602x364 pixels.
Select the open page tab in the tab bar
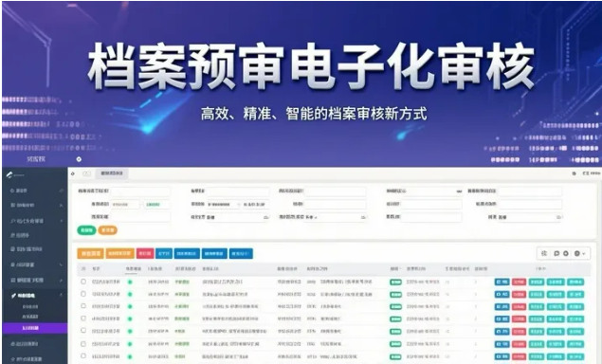[x=112, y=173]
